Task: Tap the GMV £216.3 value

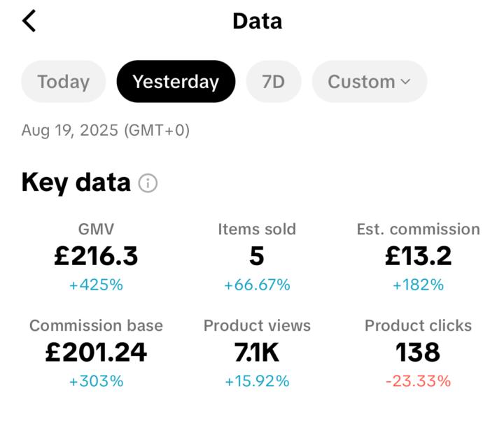Action: coord(96,257)
